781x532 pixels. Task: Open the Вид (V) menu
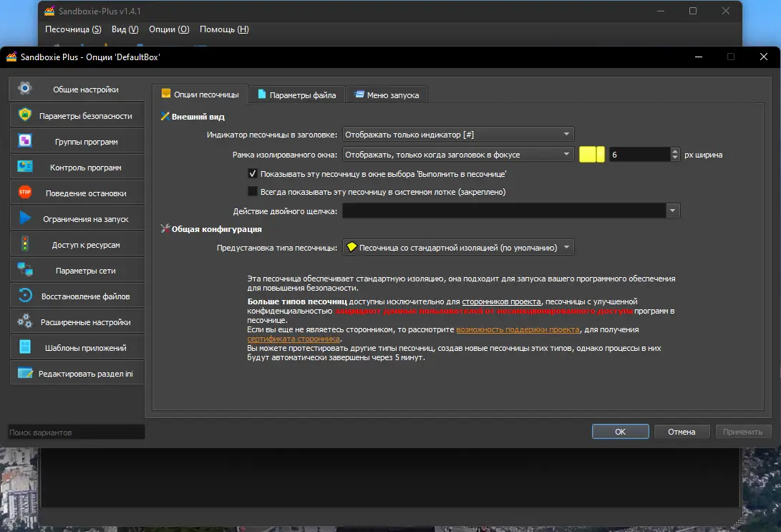click(125, 29)
